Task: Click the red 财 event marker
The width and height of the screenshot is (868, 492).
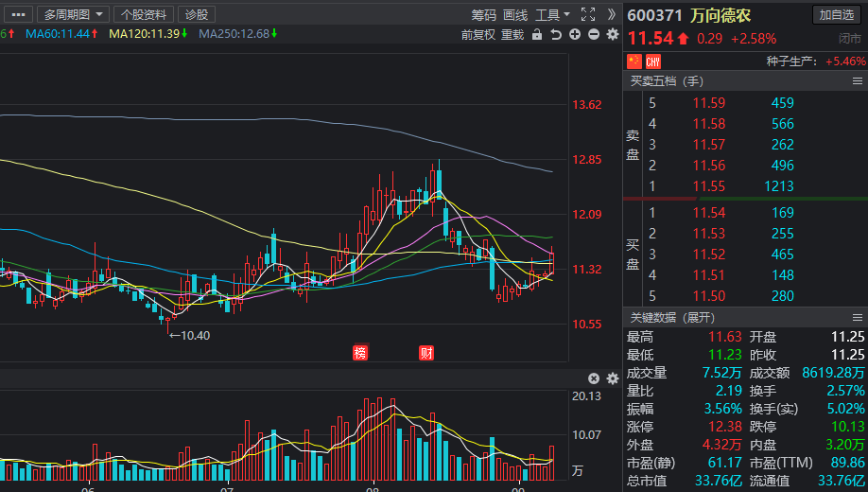Action: [x=426, y=353]
